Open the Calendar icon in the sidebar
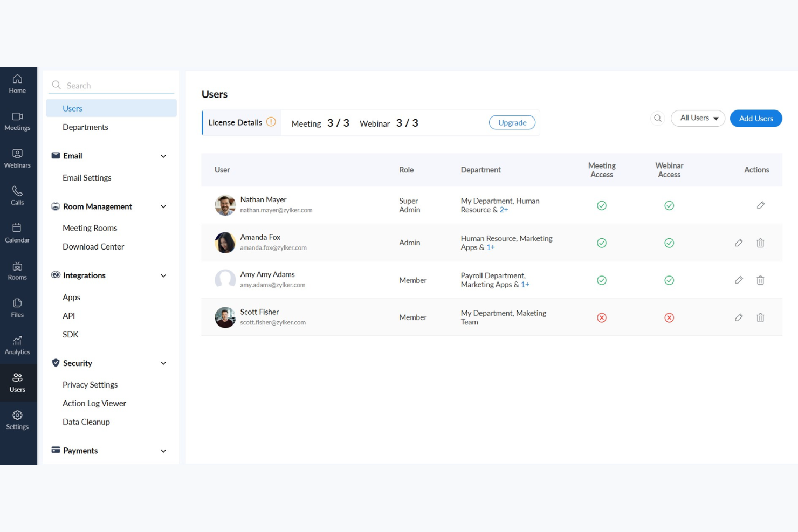Viewport: 798px width, 532px height. click(x=18, y=232)
